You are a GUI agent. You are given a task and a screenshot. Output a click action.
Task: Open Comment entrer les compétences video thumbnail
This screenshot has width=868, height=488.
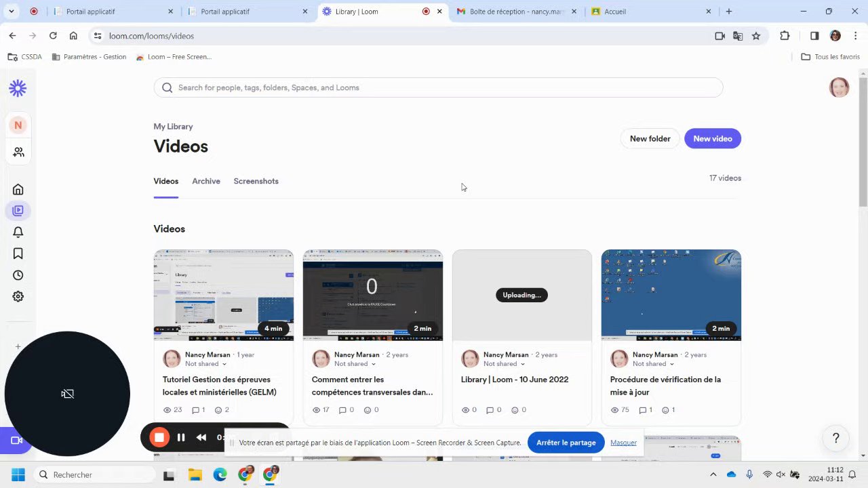pos(373,295)
